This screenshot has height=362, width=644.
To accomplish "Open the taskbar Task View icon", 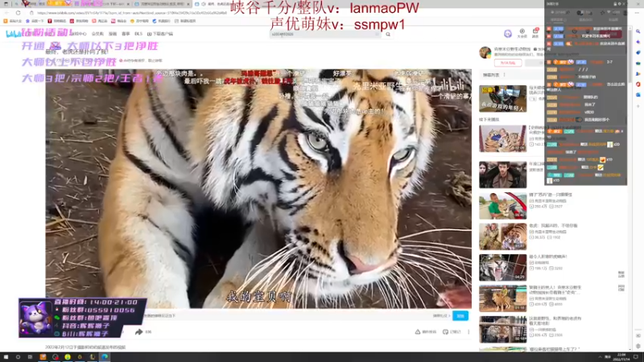I will coord(30,357).
